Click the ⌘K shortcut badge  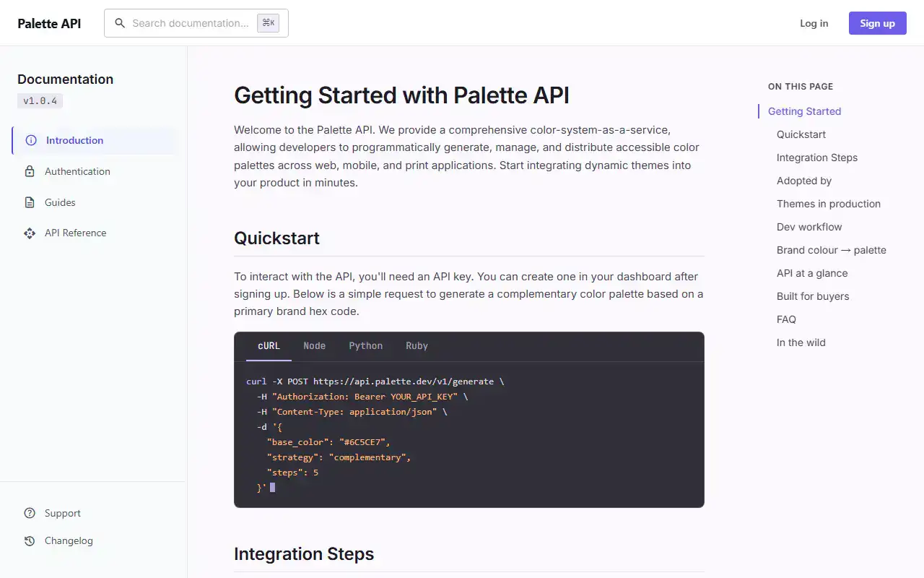[269, 23]
